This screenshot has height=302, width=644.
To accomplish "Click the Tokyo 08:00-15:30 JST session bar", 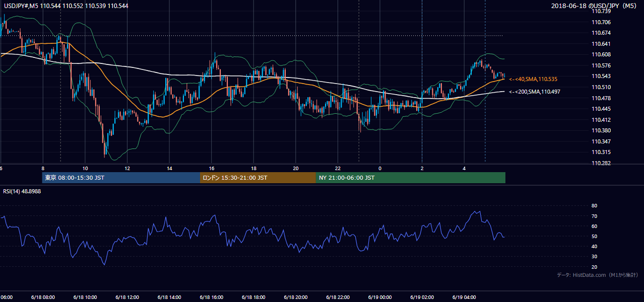I will (121, 178).
